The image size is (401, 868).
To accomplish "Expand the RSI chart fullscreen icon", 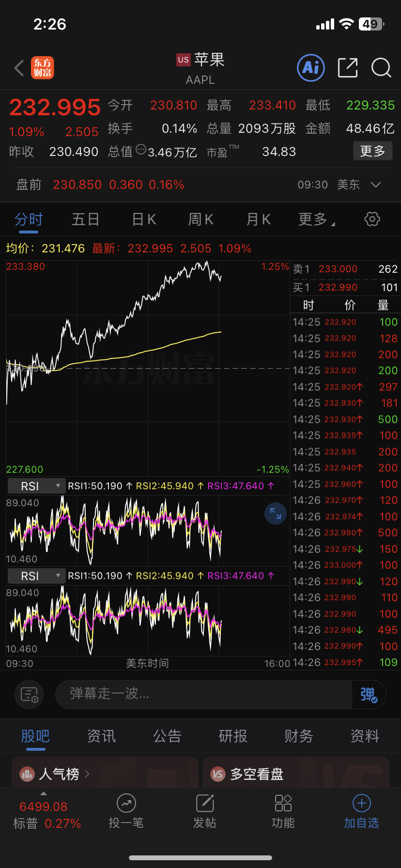I will (x=276, y=513).
